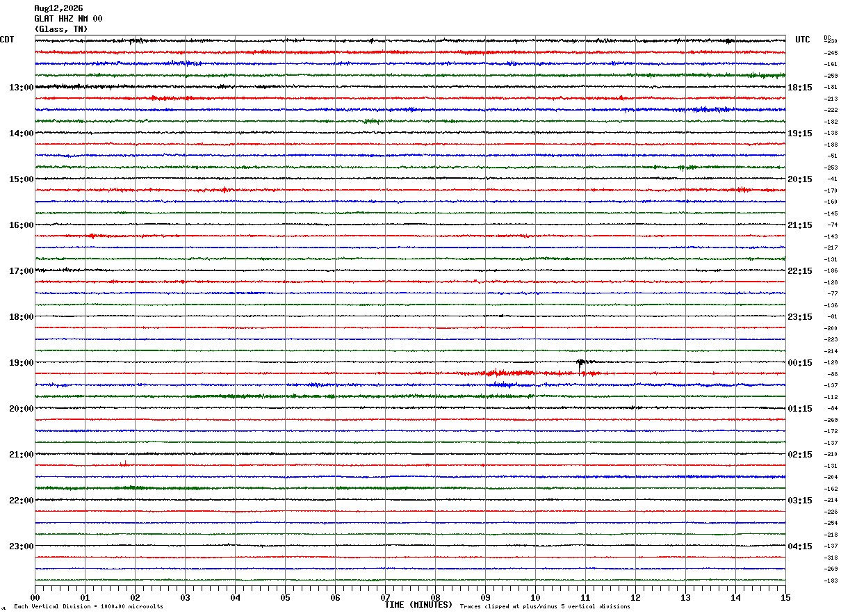
Task: Click the minute 10 tick on time axis
Action: tap(535, 597)
